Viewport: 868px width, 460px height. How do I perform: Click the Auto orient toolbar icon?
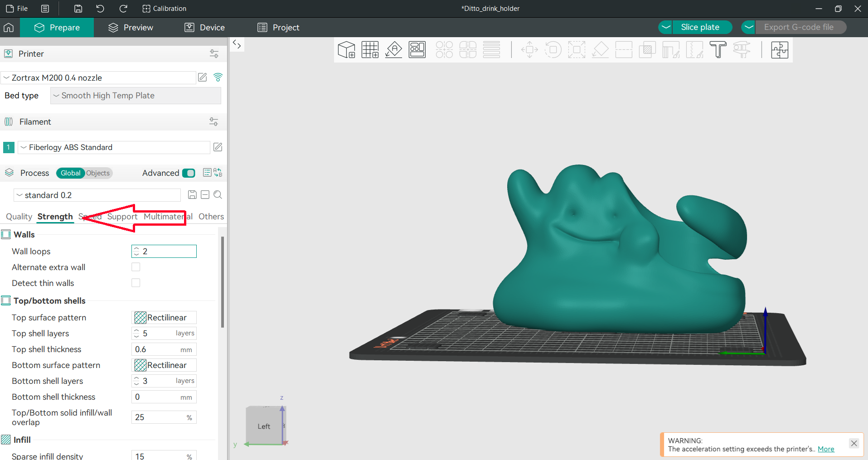tap(394, 50)
